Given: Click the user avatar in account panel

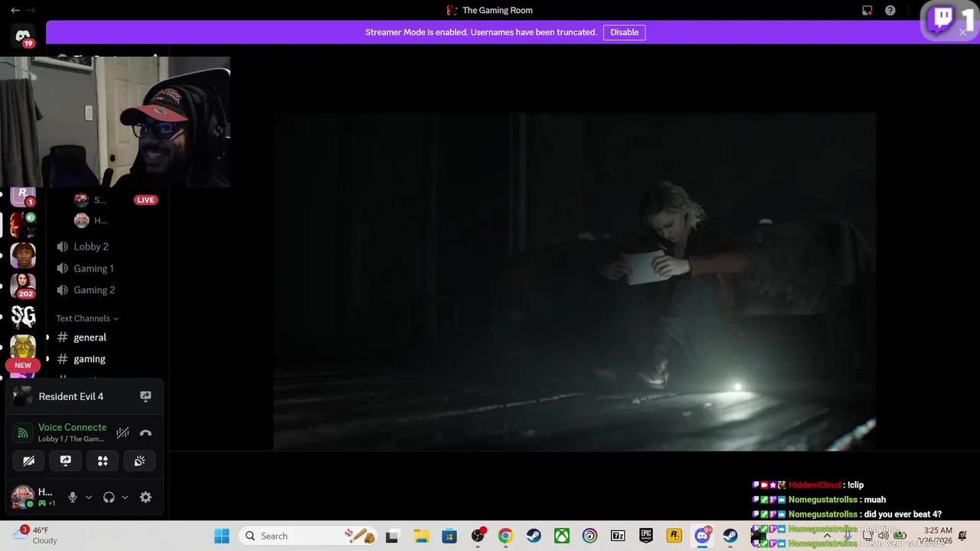Looking at the screenshot, I should point(22,497).
